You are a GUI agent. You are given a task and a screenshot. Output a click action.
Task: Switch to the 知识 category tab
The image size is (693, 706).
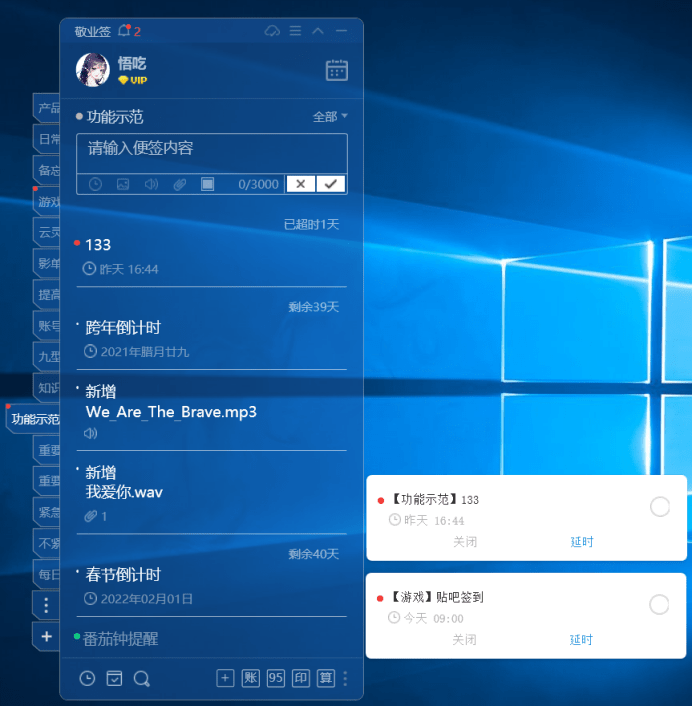pyautogui.click(x=47, y=388)
